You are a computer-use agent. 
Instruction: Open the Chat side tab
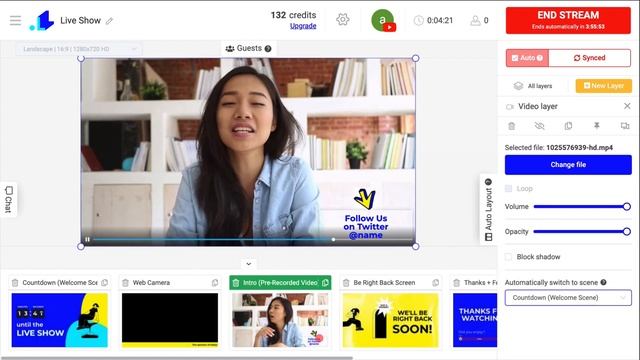pyautogui.click(x=9, y=199)
